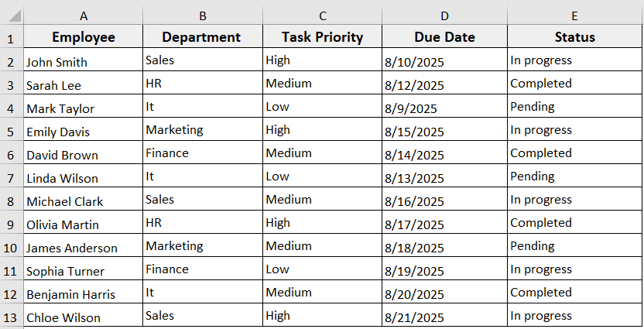Select row 7 header
The image size is (644, 329).
(11, 176)
